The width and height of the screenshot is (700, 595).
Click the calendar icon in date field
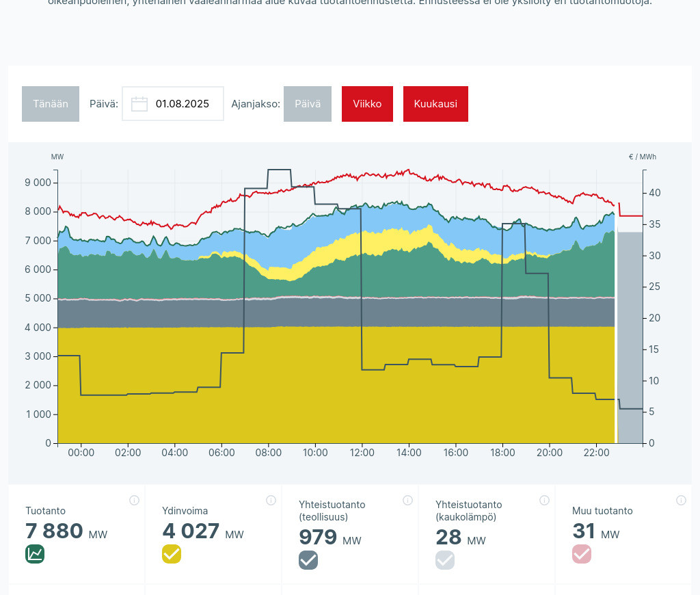tap(139, 104)
